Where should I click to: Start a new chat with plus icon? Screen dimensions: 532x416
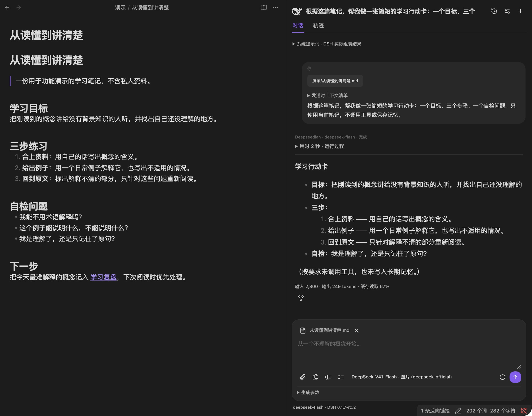[x=520, y=11]
